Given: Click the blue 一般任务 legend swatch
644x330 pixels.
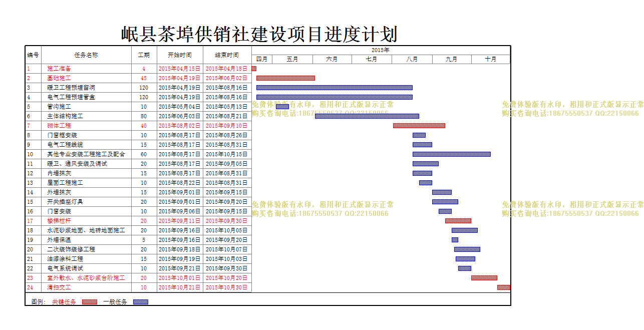Looking at the screenshot, I should 141,302.
